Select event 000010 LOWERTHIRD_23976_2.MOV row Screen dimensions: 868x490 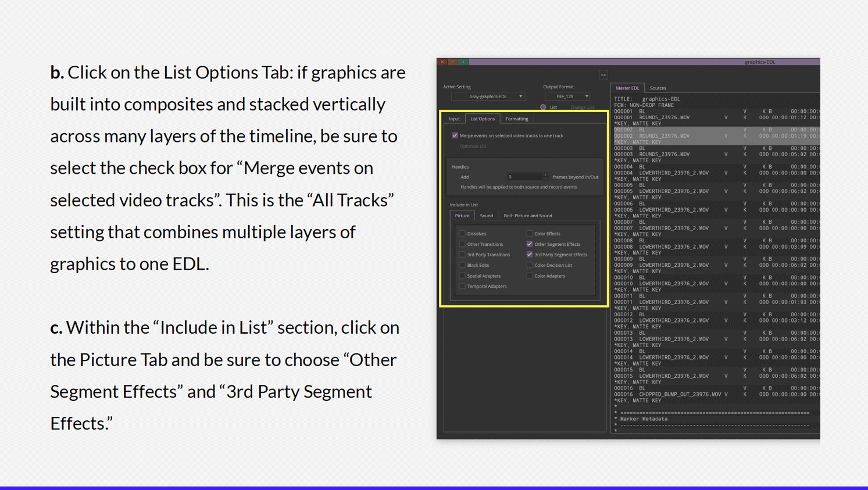717,284
